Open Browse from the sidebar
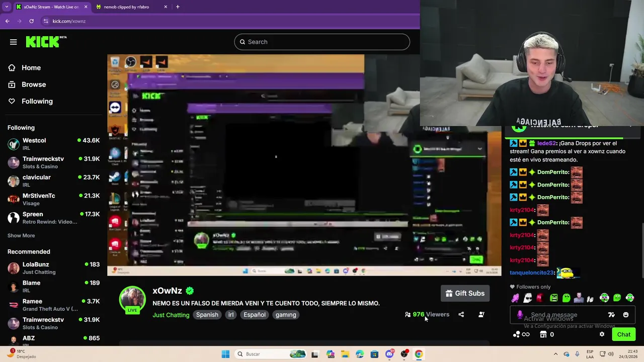Screen dimensions: 644x362 point(33,84)
